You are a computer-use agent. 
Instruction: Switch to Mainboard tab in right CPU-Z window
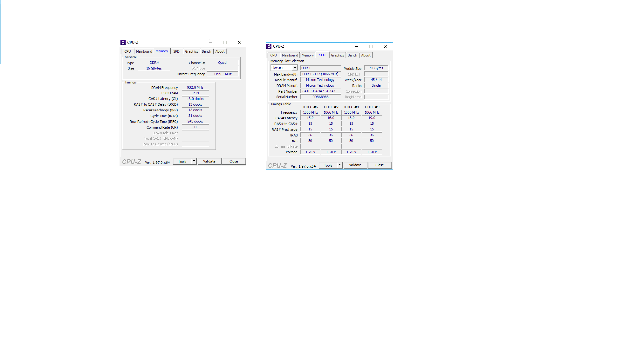[290, 55]
